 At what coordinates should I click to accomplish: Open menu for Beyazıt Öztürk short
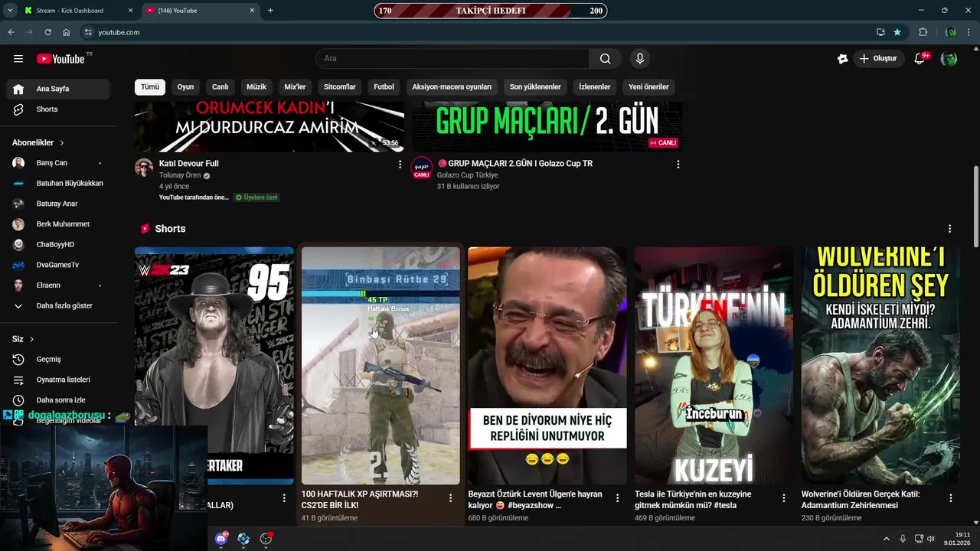click(x=617, y=497)
